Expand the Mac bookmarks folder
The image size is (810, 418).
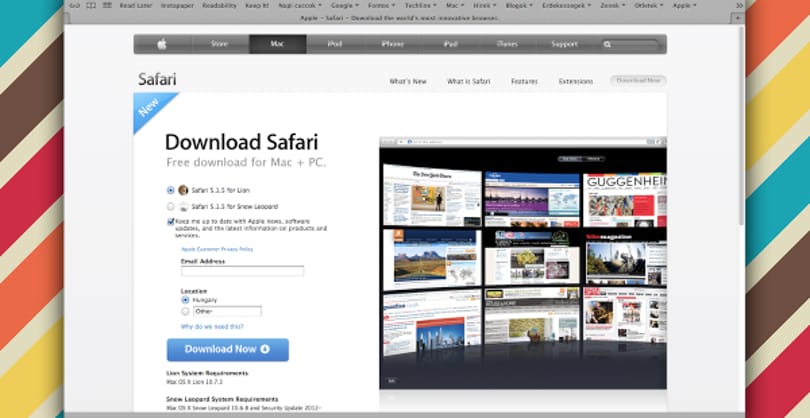tap(455, 6)
